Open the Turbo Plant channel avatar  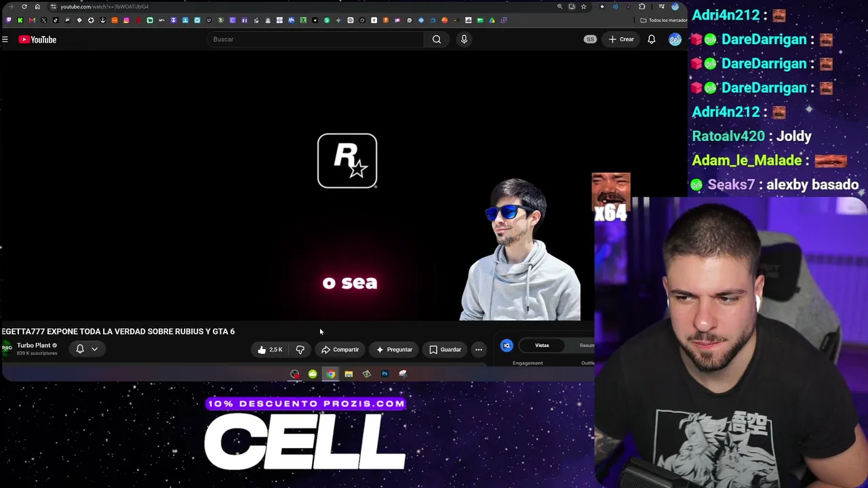[7, 348]
